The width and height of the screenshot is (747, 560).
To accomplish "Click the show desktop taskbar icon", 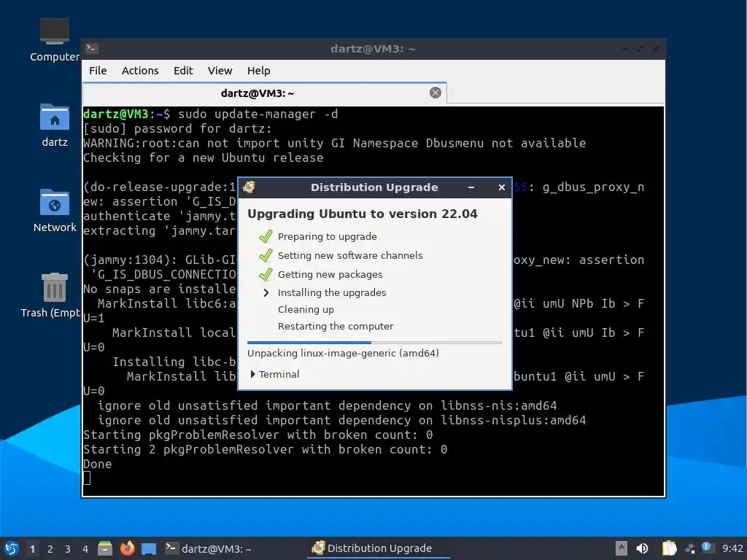I will coord(149,548).
